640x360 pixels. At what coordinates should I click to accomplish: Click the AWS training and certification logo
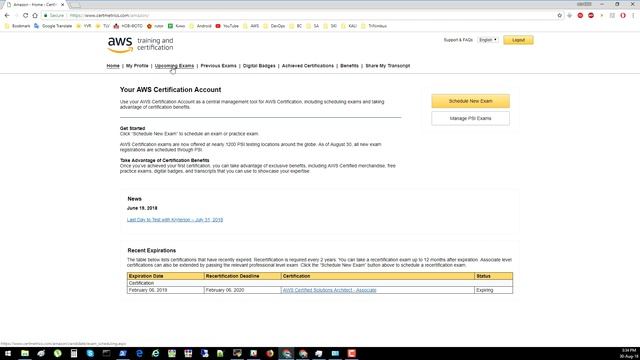[x=140, y=44]
